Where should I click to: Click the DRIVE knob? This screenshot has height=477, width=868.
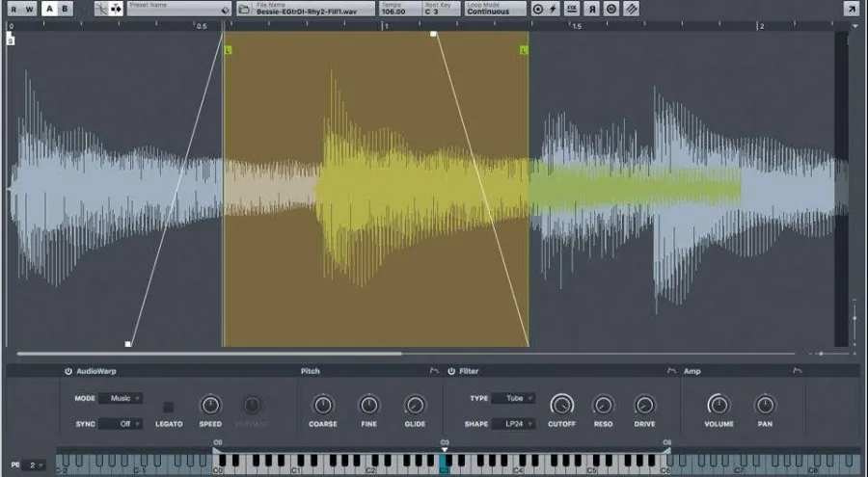click(644, 405)
